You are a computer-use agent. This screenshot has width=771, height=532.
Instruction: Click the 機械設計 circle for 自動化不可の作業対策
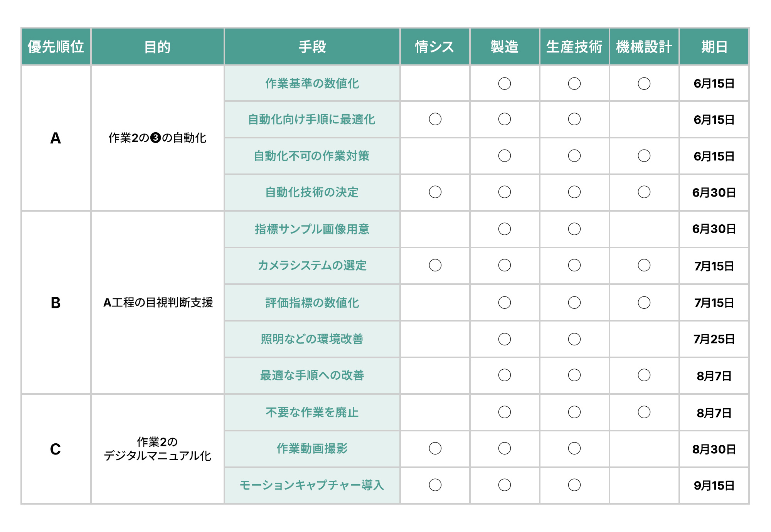[x=644, y=156]
